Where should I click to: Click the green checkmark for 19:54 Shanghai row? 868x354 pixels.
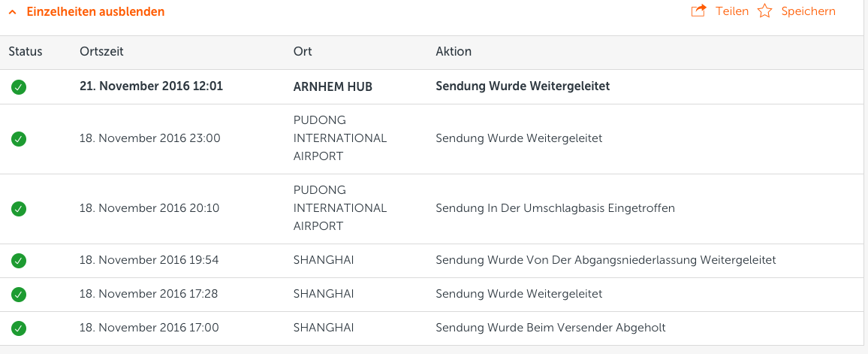19,260
